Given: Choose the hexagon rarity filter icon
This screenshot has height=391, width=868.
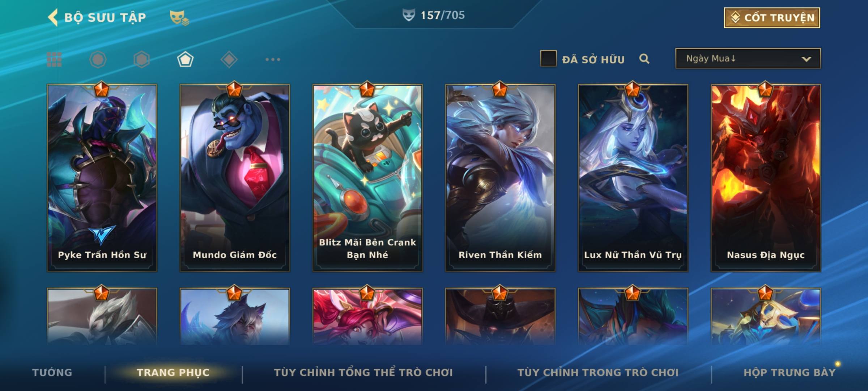Looking at the screenshot, I should [141, 59].
